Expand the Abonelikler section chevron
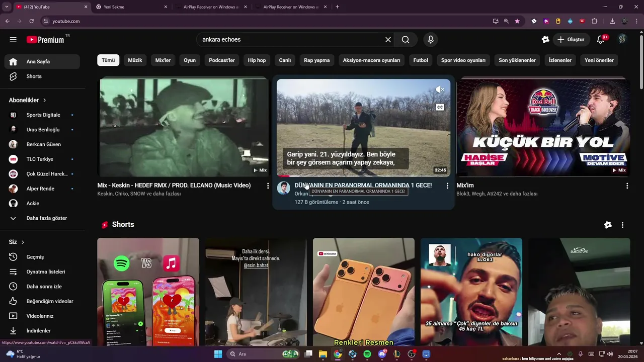The image size is (644, 362). [x=45, y=100]
